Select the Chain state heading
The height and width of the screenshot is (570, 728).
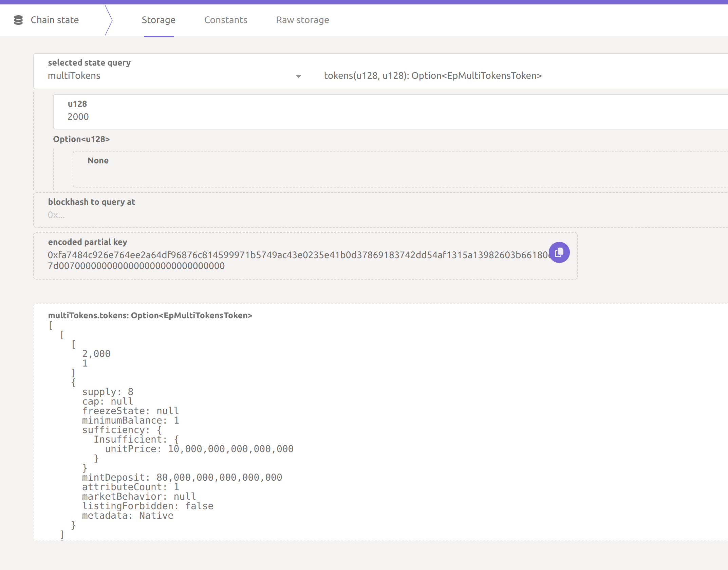pos(55,20)
